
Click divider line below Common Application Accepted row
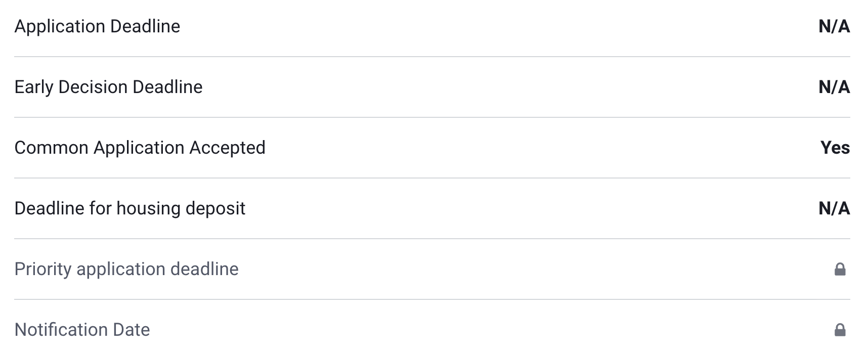pyautogui.click(x=432, y=178)
